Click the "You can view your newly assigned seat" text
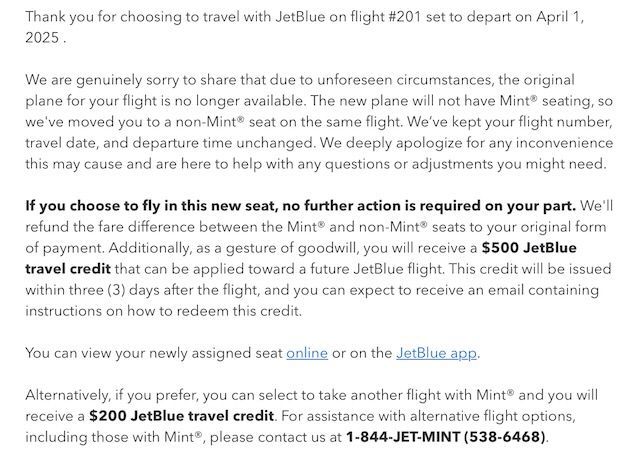The image size is (640, 466). pos(154,353)
